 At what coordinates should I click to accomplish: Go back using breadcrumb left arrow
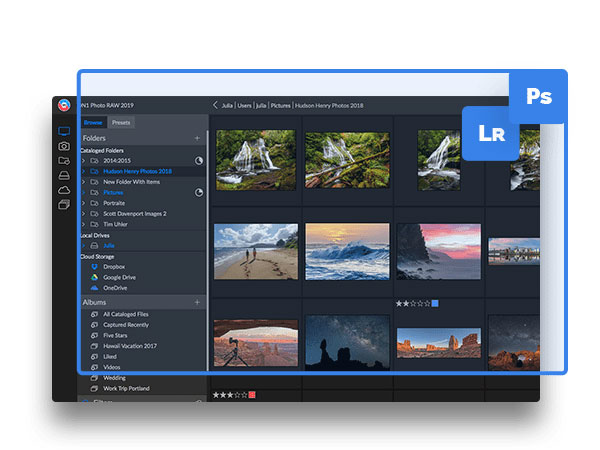click(215, 105)
